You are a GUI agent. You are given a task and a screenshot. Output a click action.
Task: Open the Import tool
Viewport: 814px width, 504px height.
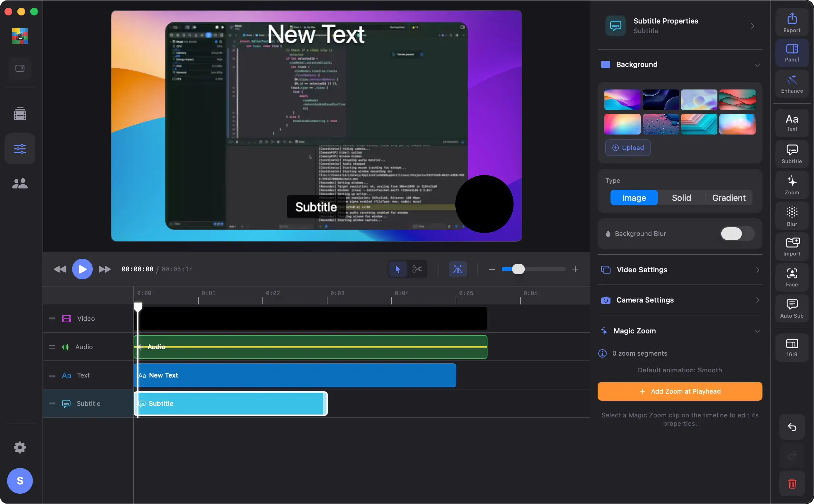click(x=792, y=247)
